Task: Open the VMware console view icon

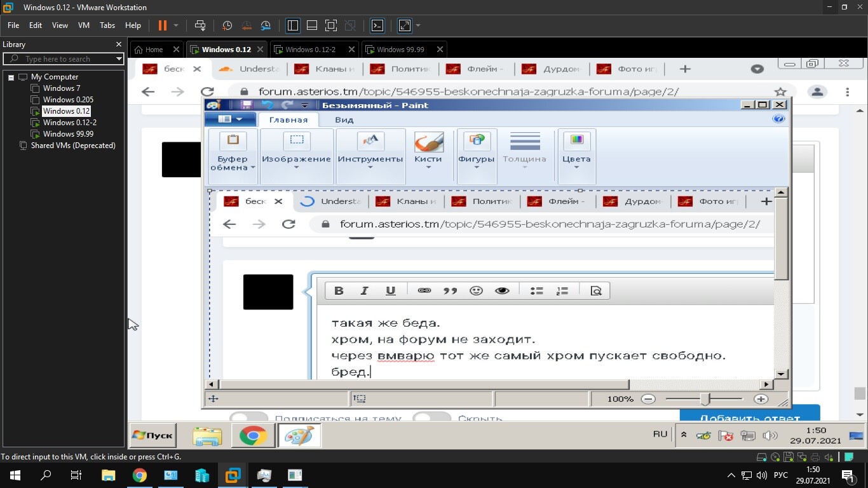Action: [x=377, y=25]
